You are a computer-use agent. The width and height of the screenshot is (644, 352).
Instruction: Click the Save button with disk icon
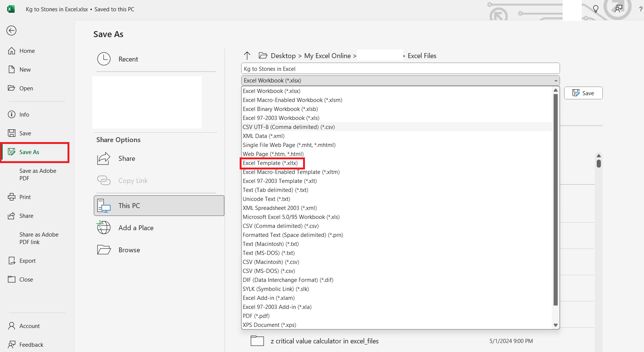pyautogui.click(x=583, y=93)
